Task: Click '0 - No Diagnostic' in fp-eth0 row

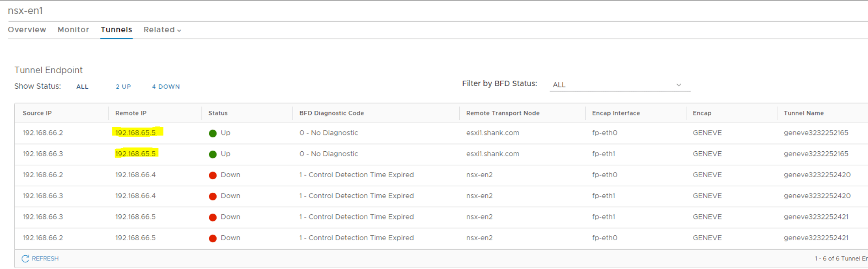Action: [x=329, y=133]
